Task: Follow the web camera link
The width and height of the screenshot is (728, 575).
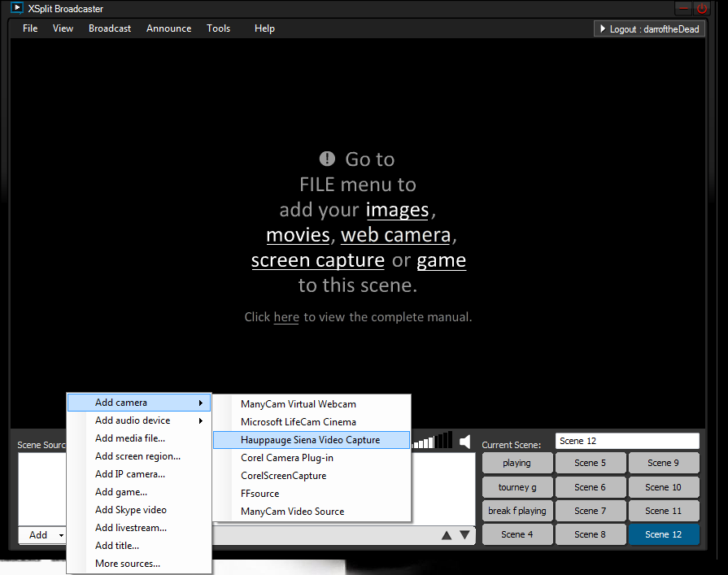Action: click(396, 235)
